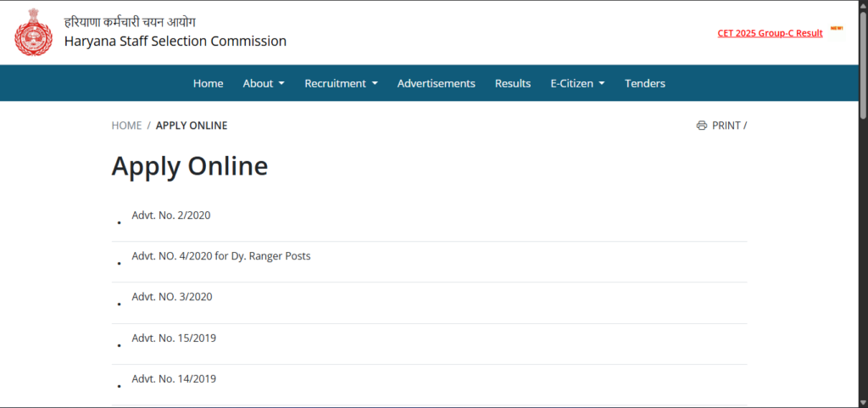Expand the About dropdown menu

click(x=264, y=83)
